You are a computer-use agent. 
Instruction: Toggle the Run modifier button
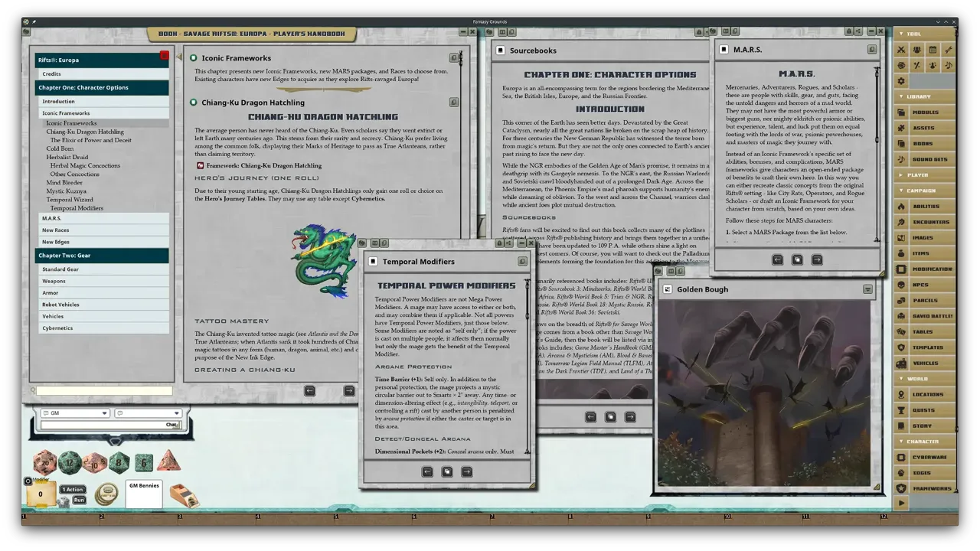coord(79,500)
